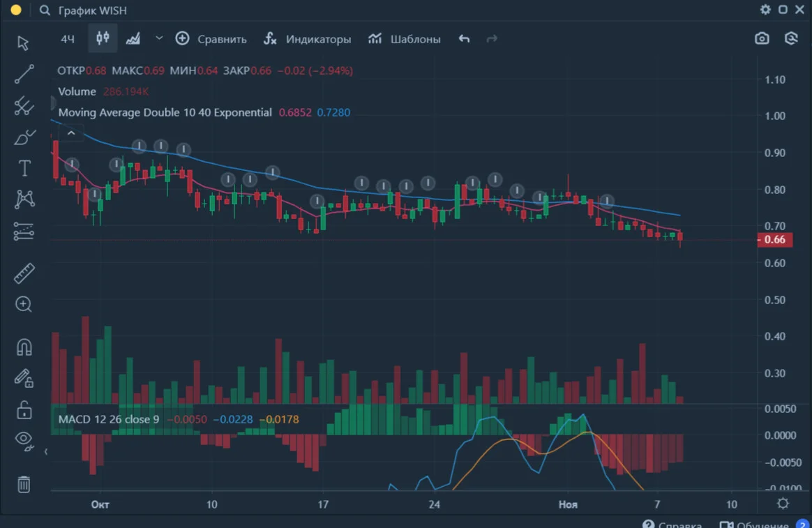Pick the ruler measure tool

(24, 273)
